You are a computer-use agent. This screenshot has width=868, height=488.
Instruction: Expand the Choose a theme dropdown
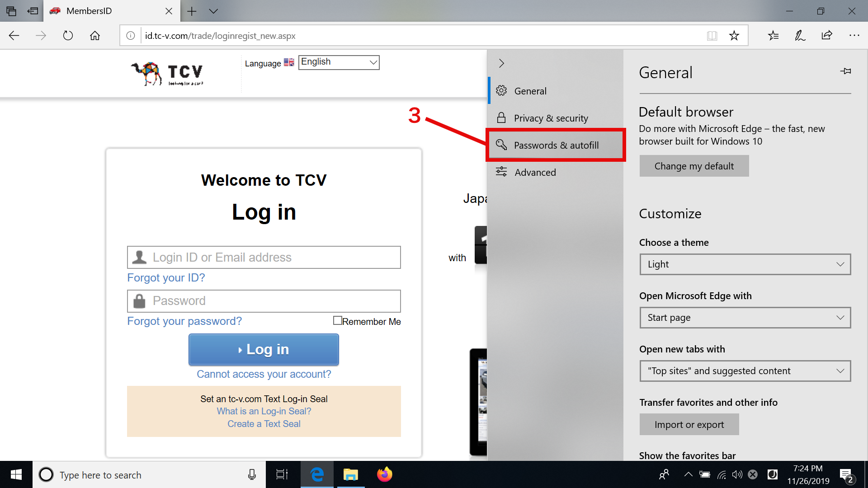[745, 264]
